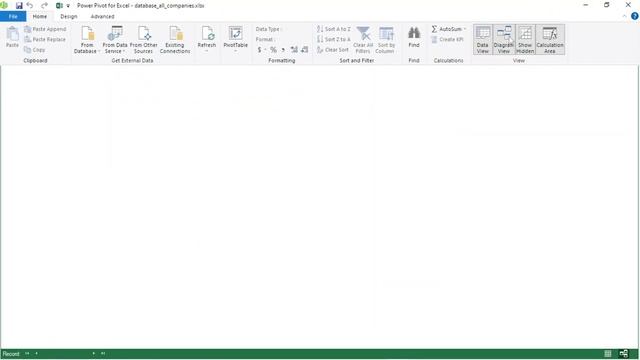Open the Format dropdown

265,39
